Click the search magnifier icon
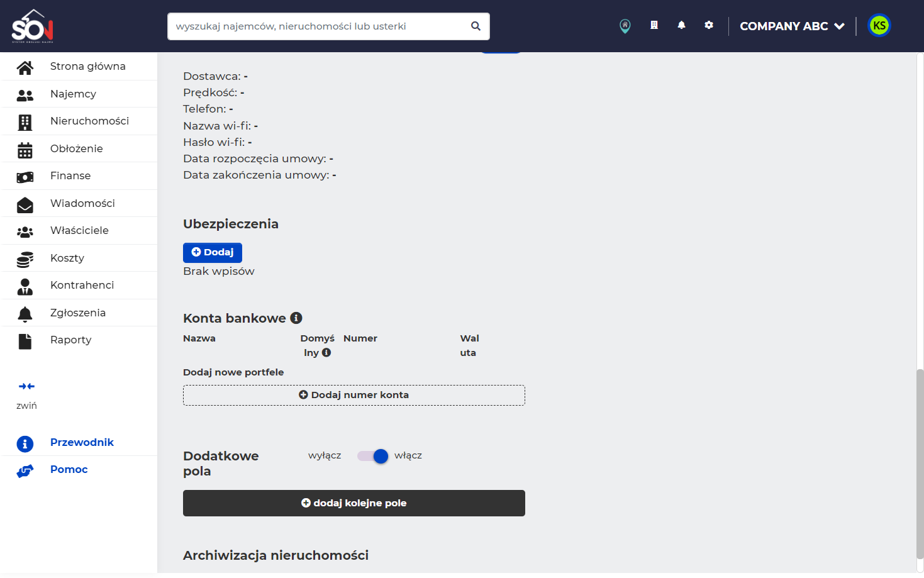 (476, 26)
